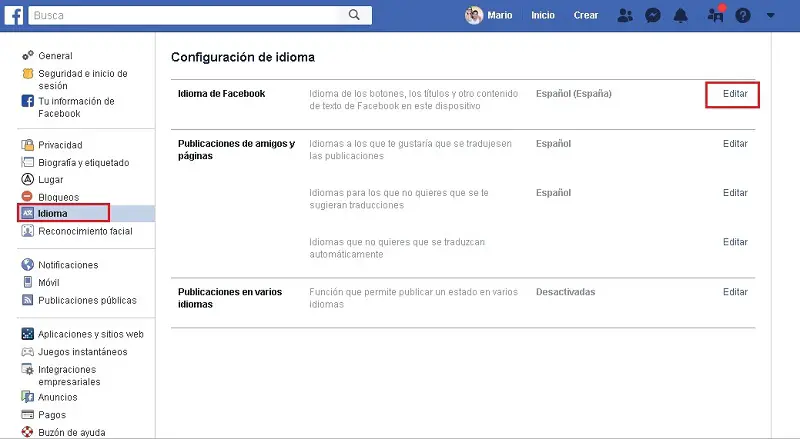Image resolution: width=800 pixels, height=439 pixels.
Task: Open the Crear menu item
Action: click(586, 15)
